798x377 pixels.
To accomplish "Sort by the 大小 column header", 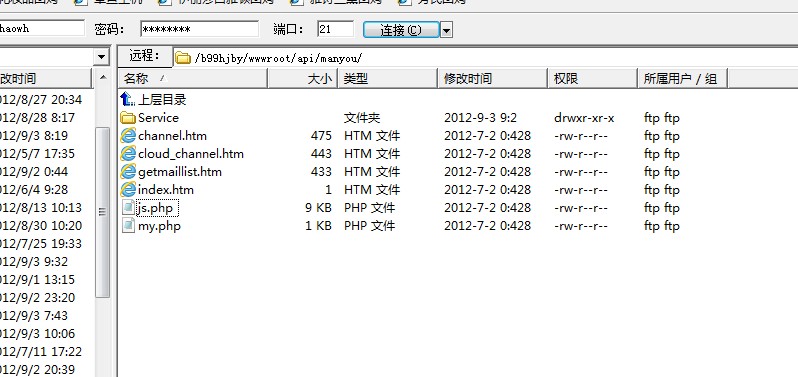I will (x=303, y=79).
